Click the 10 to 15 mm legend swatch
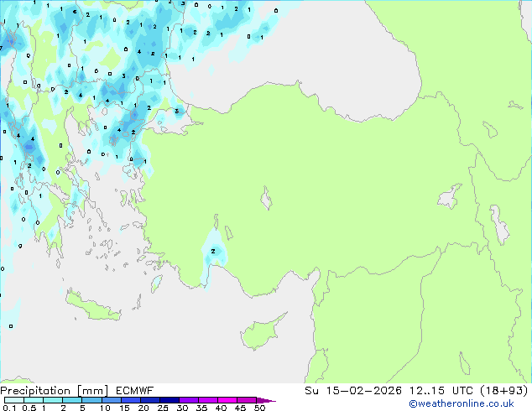The height and width of the screenshot is (411, 532). tap(112, 400)
